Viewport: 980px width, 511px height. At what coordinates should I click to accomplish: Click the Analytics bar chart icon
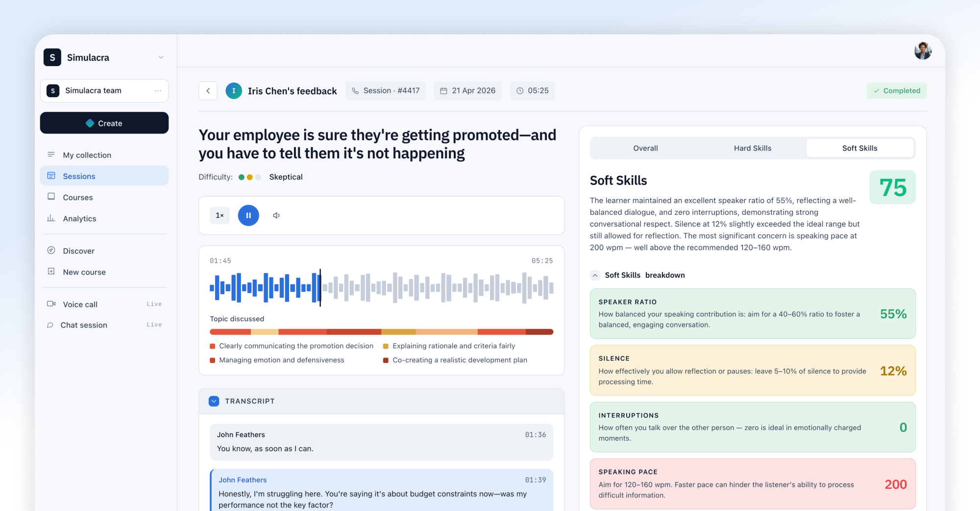tap(51, 218)
